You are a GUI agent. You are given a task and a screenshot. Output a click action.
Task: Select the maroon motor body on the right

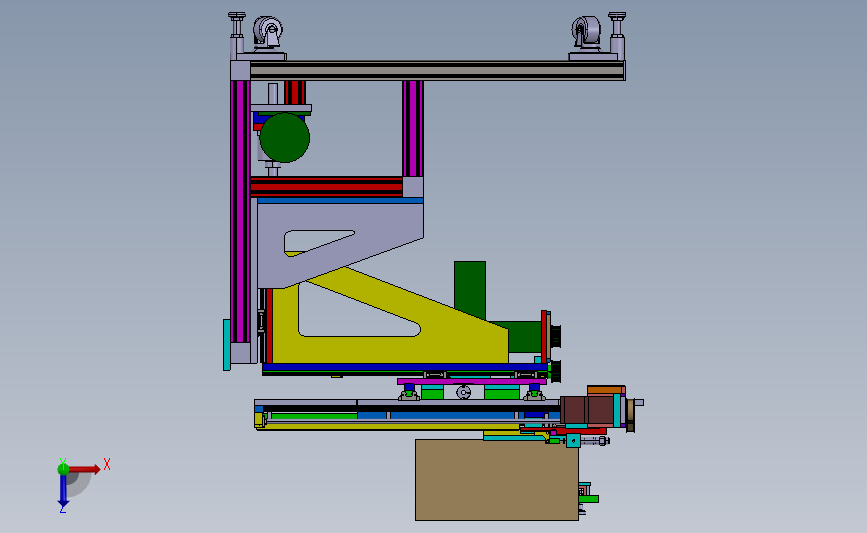point(586,411)
